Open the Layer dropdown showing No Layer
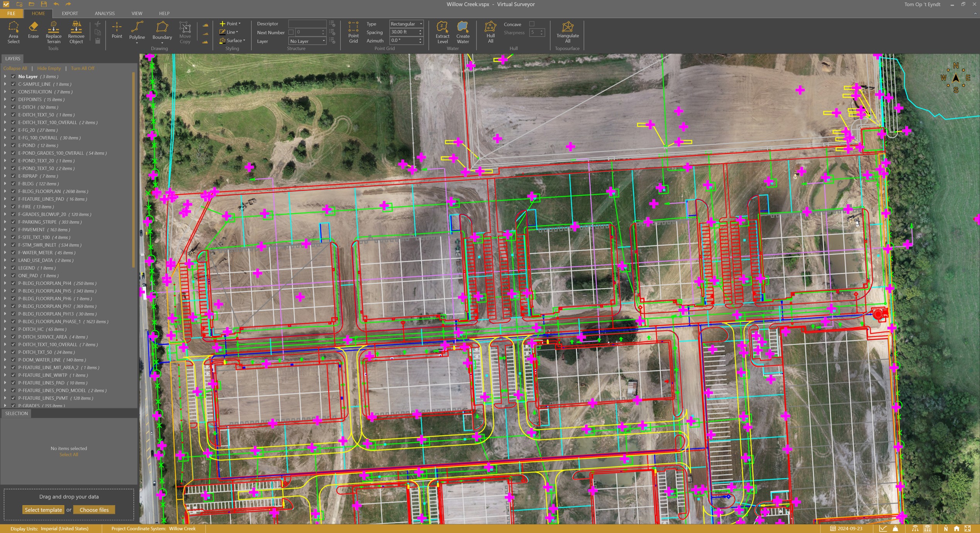Image resolution: width=980 pixels, height=533 pixels. coord(307,41)
